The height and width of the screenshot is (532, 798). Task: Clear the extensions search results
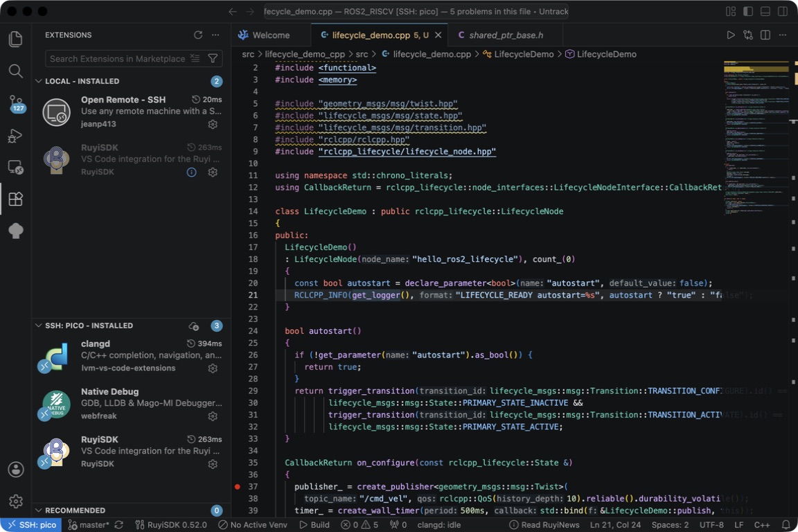coord(195,59)
